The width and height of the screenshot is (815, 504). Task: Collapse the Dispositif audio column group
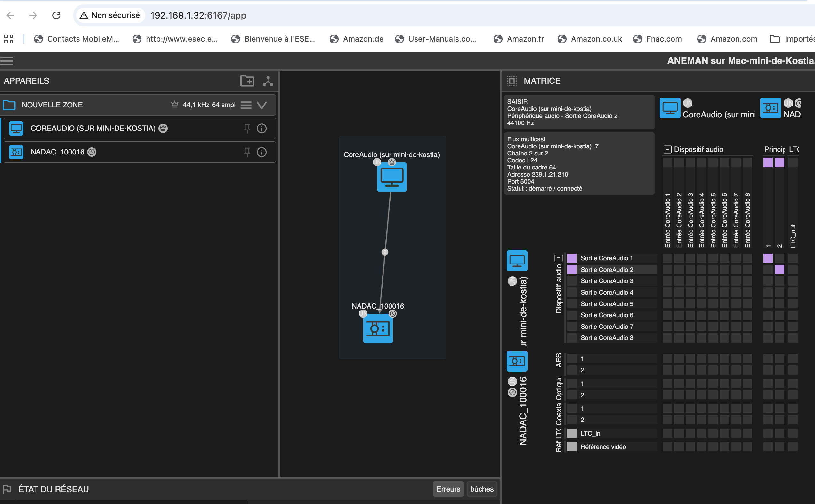(667, 150)
